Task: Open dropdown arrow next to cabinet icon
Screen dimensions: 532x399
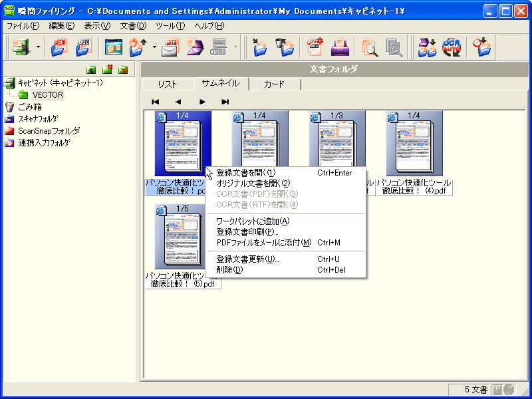Action: click(38, 48)
